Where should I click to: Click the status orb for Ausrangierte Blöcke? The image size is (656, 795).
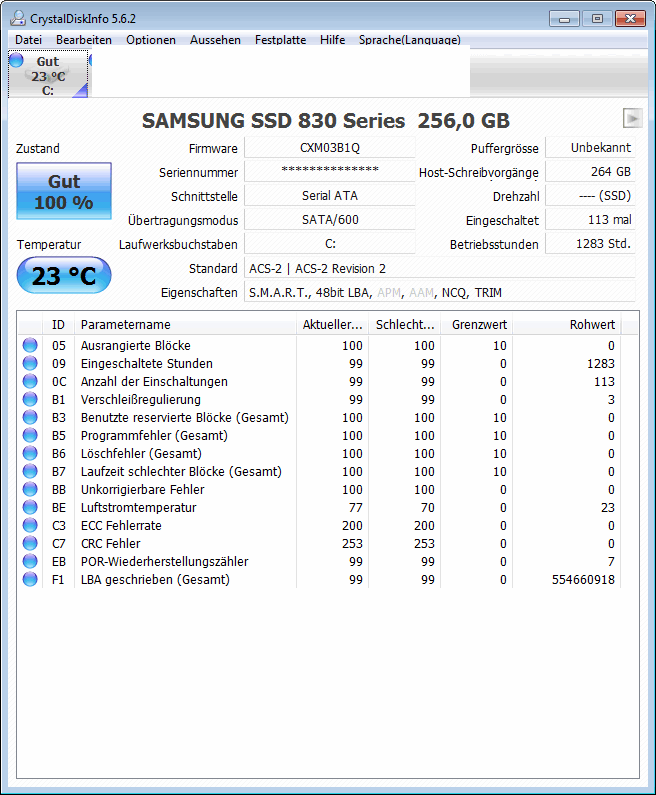(30, 345)
